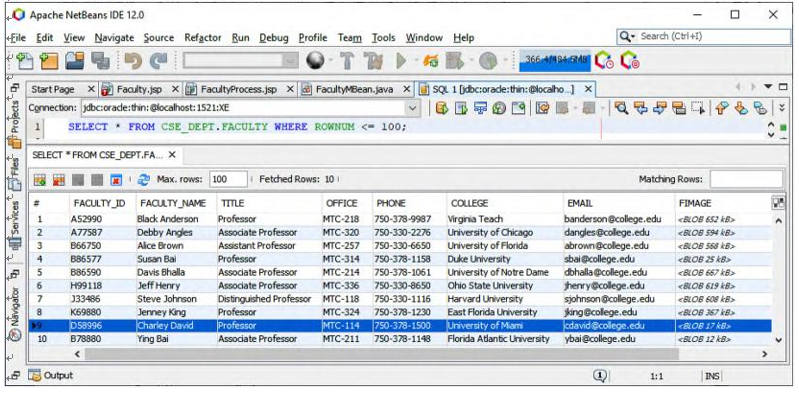Profile the IDE from toolbar icon
The image size is (799, 393).
[604, 61]
